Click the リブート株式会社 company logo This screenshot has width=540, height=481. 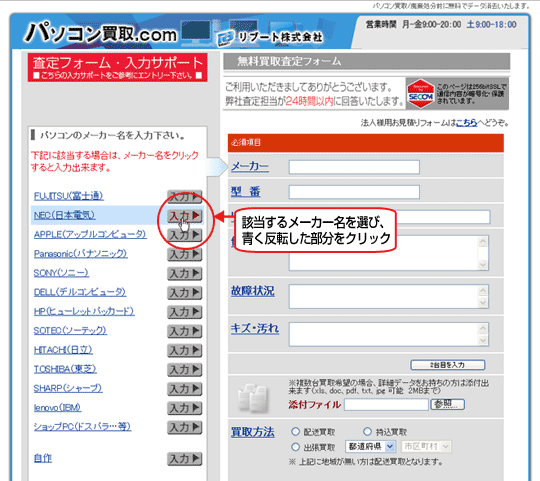270,37
